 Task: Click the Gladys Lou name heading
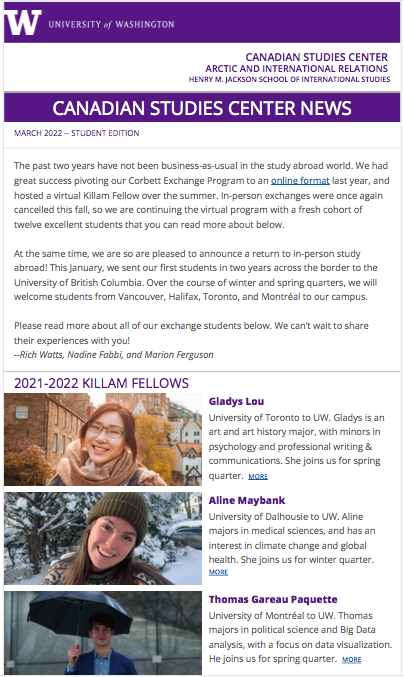236,401
